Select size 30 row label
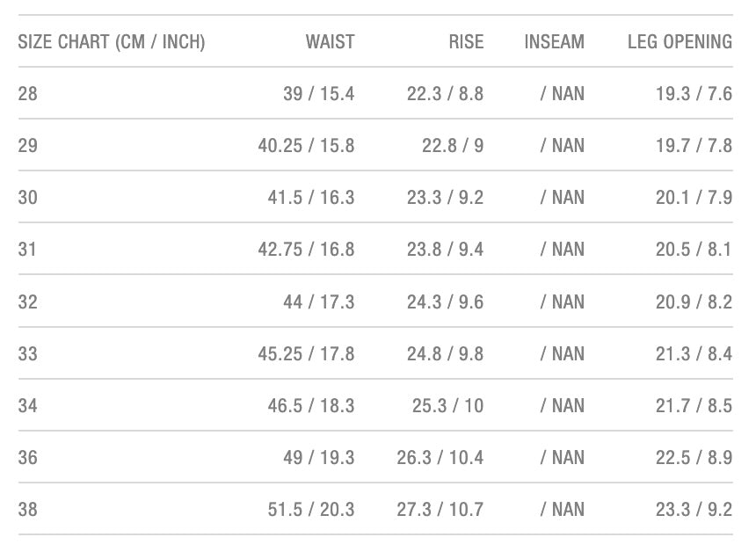This screenshot has height=559, width=756. pyautogui.click(x=28, y=197)
